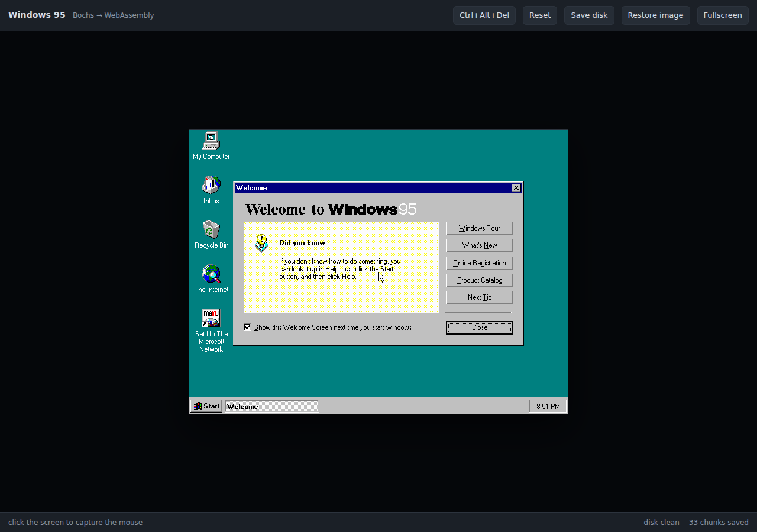Click the Welcome taskbar button

coord(272,406)
